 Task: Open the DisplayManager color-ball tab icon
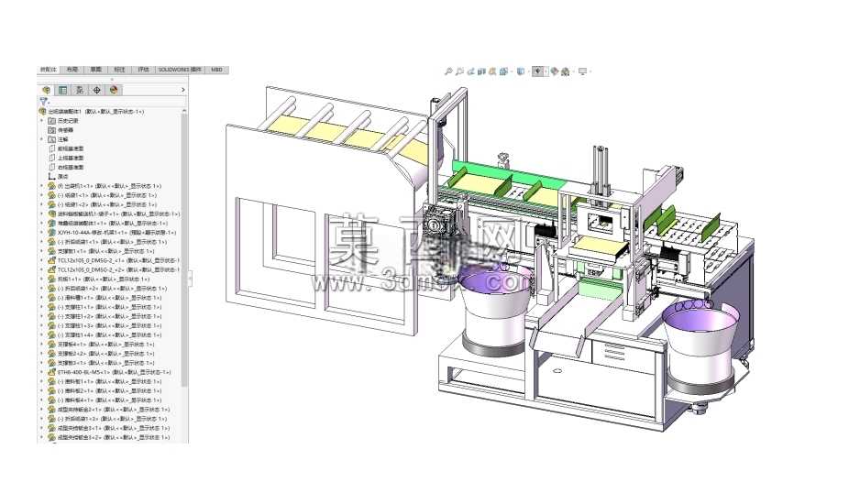click(114, 90)
